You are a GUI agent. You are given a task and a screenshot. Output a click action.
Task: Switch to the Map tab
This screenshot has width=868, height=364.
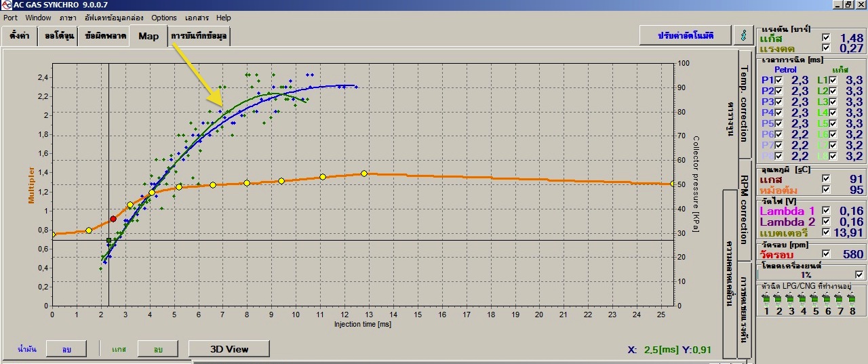pos(148,36)
